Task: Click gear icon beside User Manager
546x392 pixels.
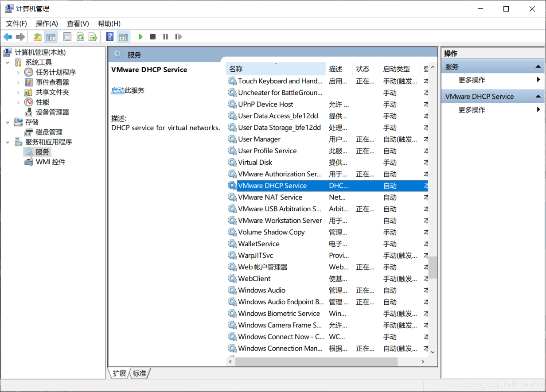Action: pos(232,139)
